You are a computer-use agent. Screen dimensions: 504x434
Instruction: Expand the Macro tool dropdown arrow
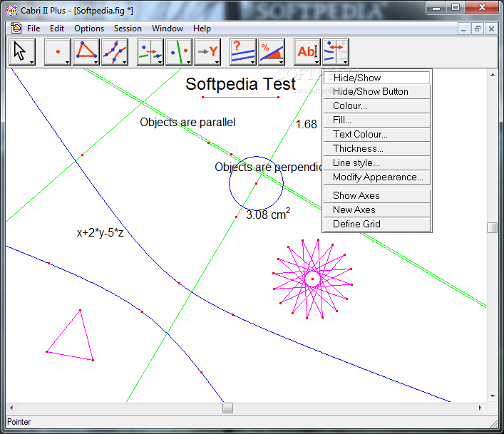coord(217,62)
